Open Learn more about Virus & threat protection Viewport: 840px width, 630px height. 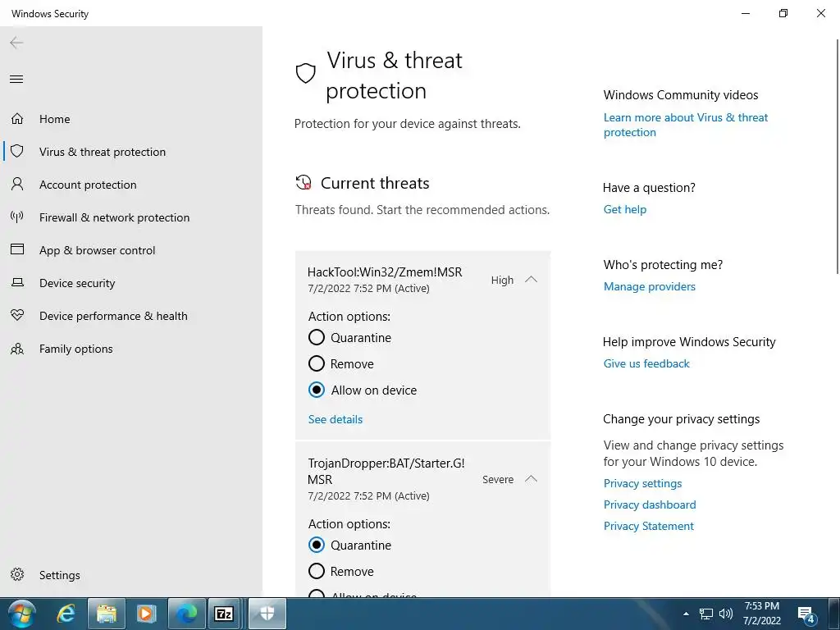[685, 125]
